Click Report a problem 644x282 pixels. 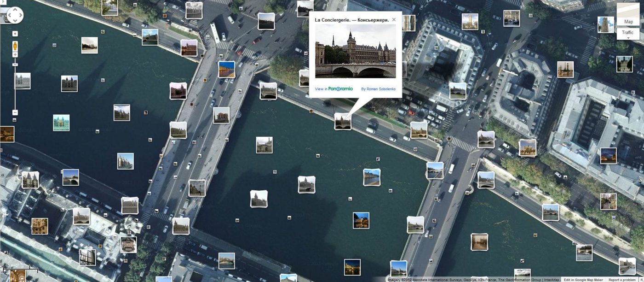[622, 280]
